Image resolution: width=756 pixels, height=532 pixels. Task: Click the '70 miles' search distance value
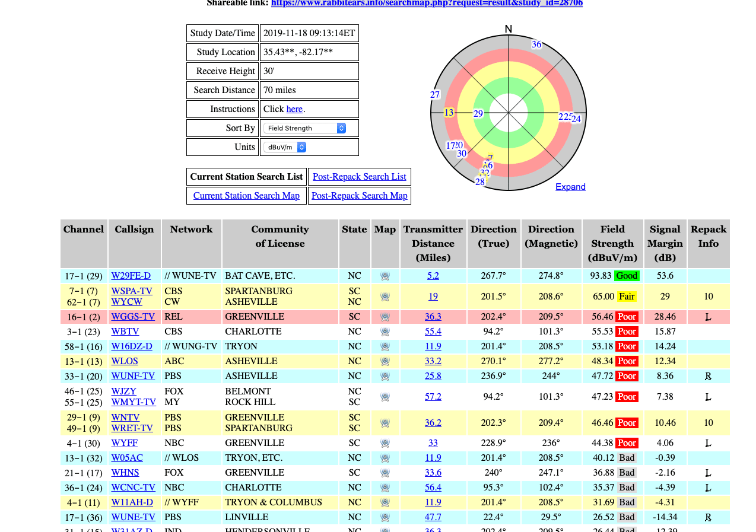tap(279, 90)
